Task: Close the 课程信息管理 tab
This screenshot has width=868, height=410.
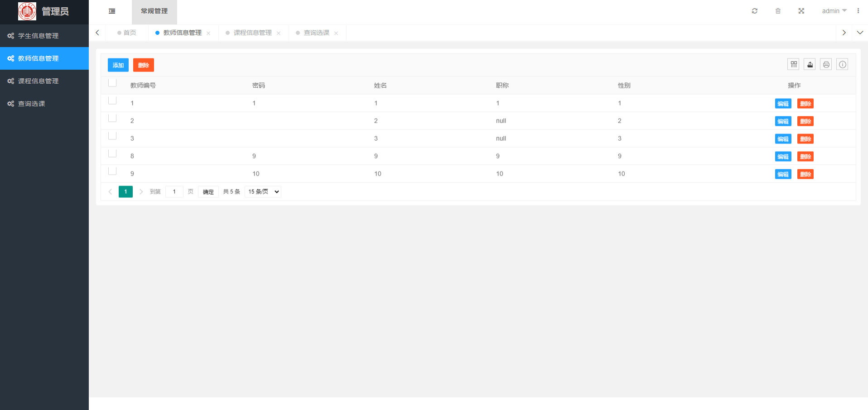Action: pos(279,33)
